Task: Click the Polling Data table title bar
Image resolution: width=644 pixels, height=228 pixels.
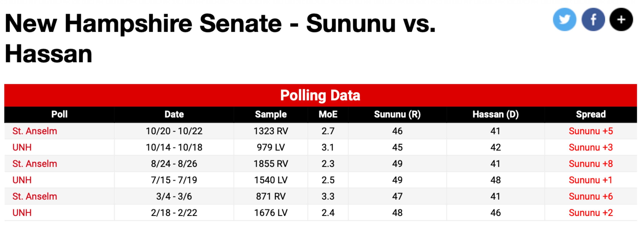Action: 320,95
